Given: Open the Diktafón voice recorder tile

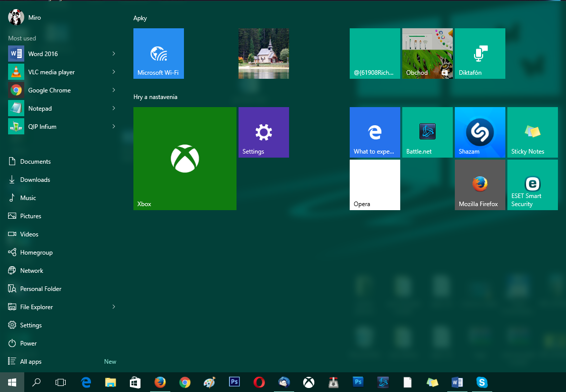Looking at the screenshot, I should point(480,54).
